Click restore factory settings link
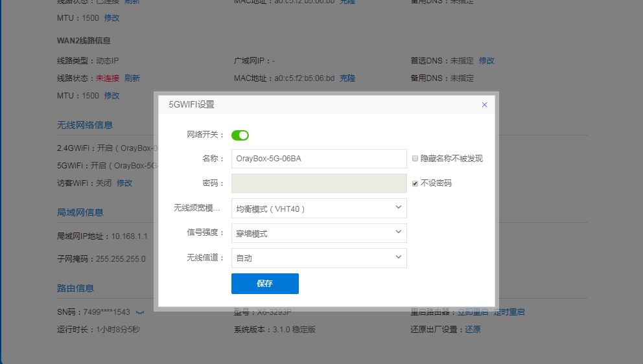Screen dimensions: 643x364 [x=473, y=330]
